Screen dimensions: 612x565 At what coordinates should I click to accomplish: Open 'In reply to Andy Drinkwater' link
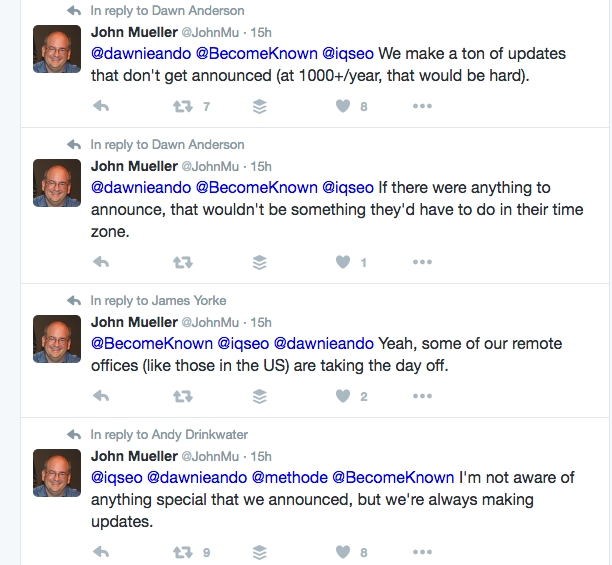(x=169, y=434)
